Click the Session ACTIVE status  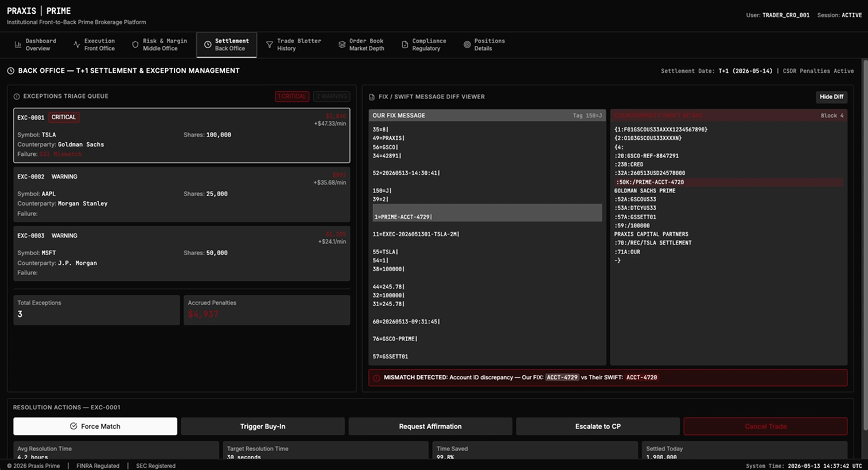851,15
